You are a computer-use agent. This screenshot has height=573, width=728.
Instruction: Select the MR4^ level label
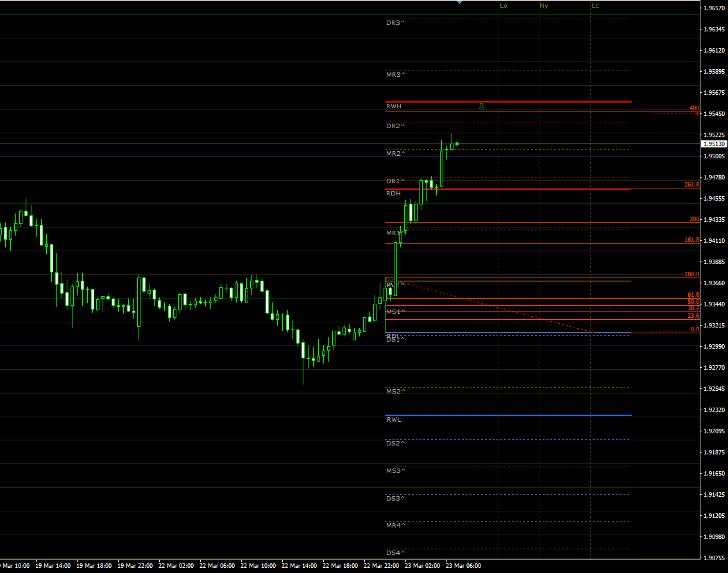[x=396, y=526]
